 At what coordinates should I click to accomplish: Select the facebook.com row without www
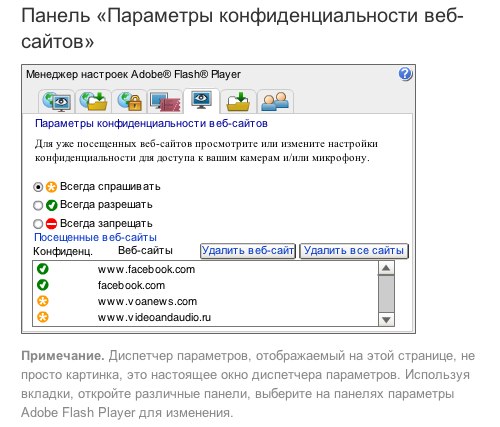205,285
